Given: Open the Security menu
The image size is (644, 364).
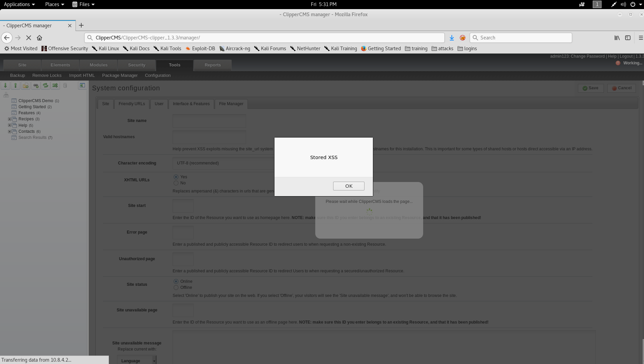Looking at the screenshot, I should tap(136, 65).
